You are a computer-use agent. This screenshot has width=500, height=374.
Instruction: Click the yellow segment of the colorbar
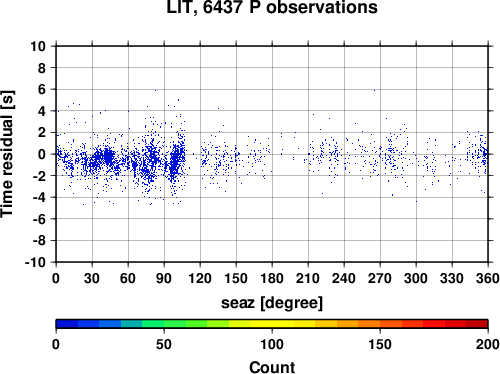click(x=272, y=324)
